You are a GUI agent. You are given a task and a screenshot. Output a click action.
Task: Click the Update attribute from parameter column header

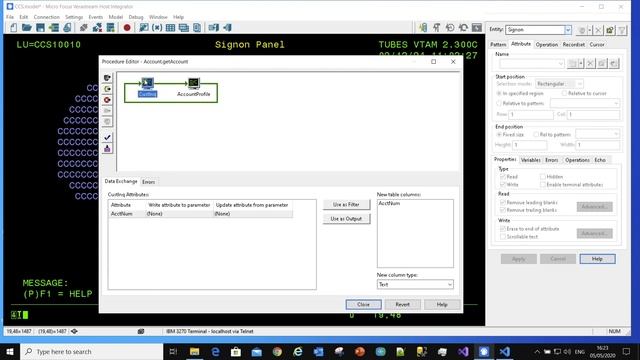click(252, 205)
